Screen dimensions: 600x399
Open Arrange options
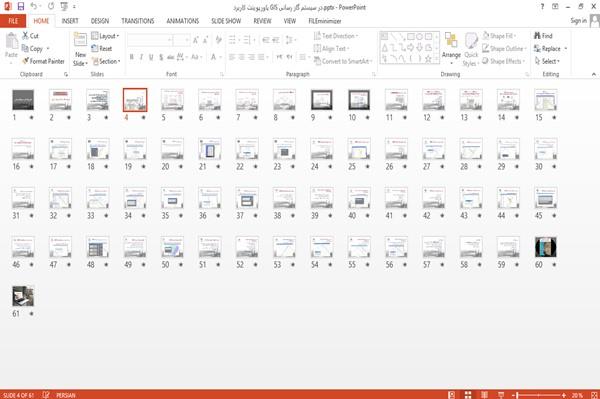pos(452,49)
